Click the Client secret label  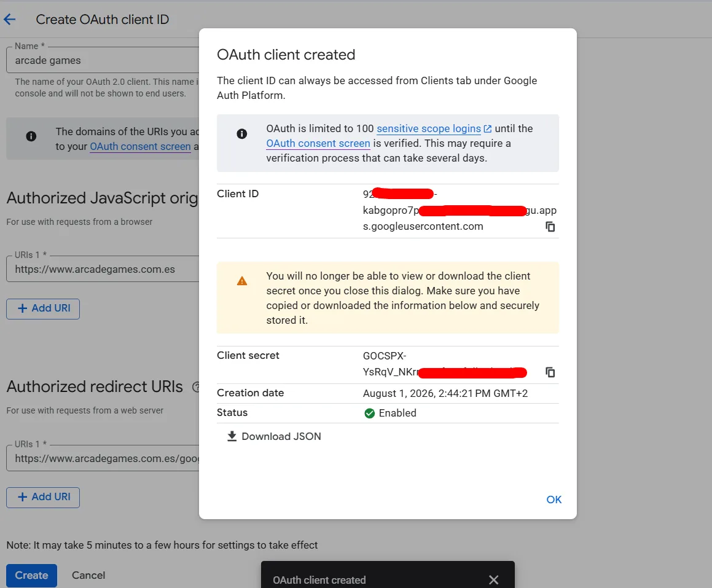tap(248, 356)
